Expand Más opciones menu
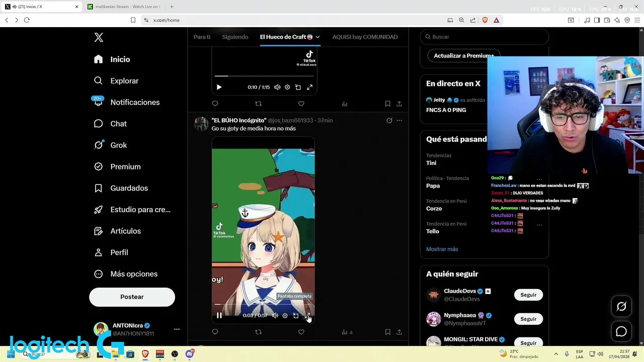Image resolution: width=644 pixels, height=362 pixels. (x=126, y=274)
